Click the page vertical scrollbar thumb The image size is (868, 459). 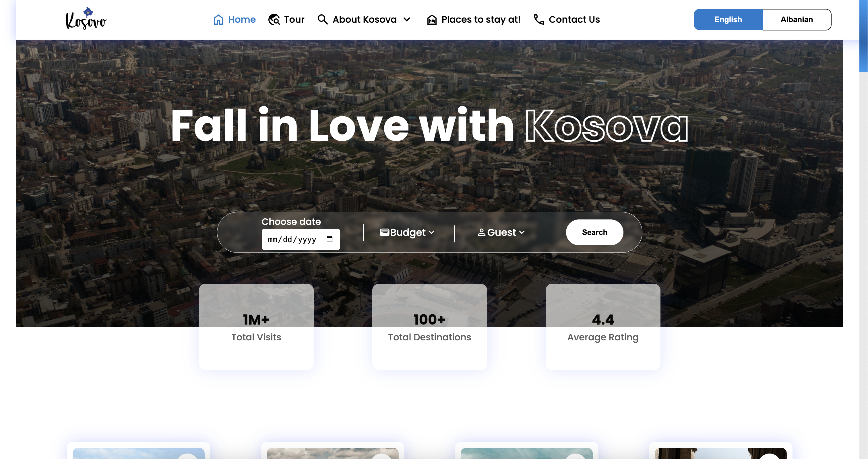(863, 36)
